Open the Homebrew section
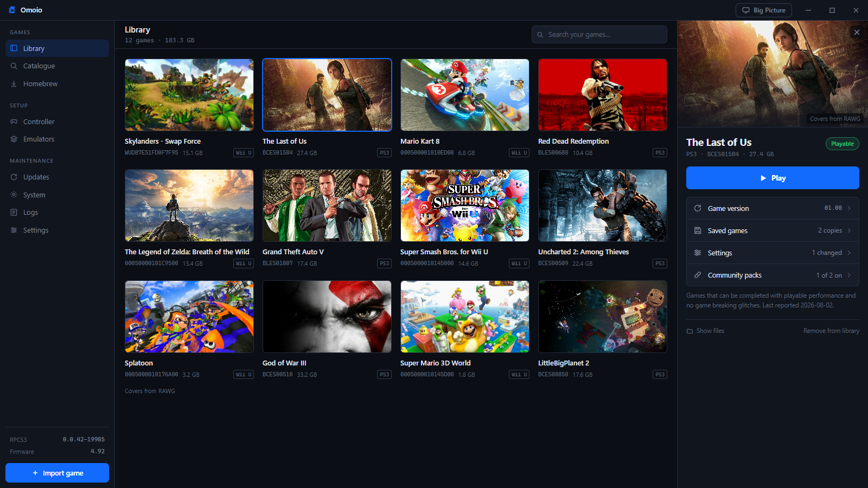This screenshot has height=488, width=868. coord(57,84)
